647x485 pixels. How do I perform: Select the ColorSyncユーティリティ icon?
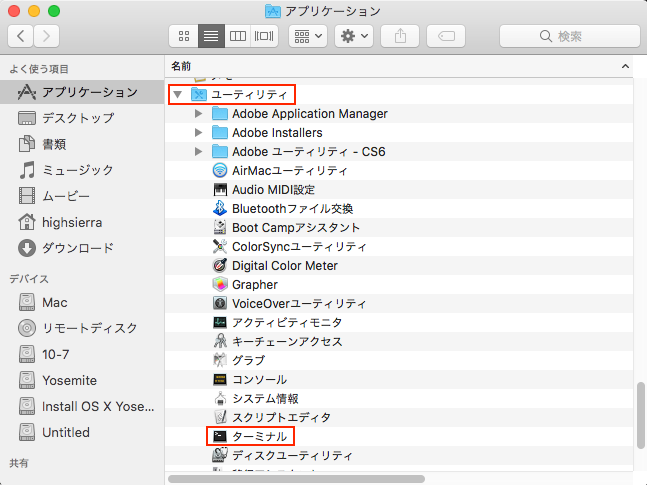220,246
